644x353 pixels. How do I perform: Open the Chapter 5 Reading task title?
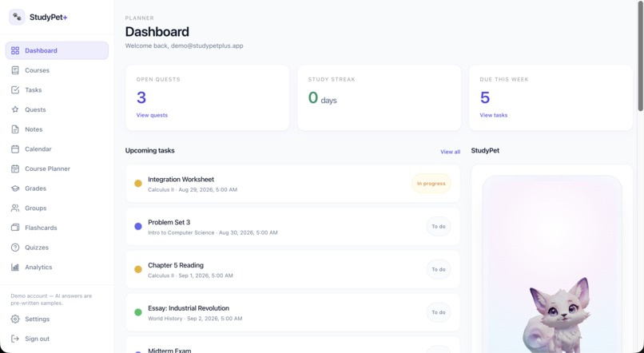175,265
